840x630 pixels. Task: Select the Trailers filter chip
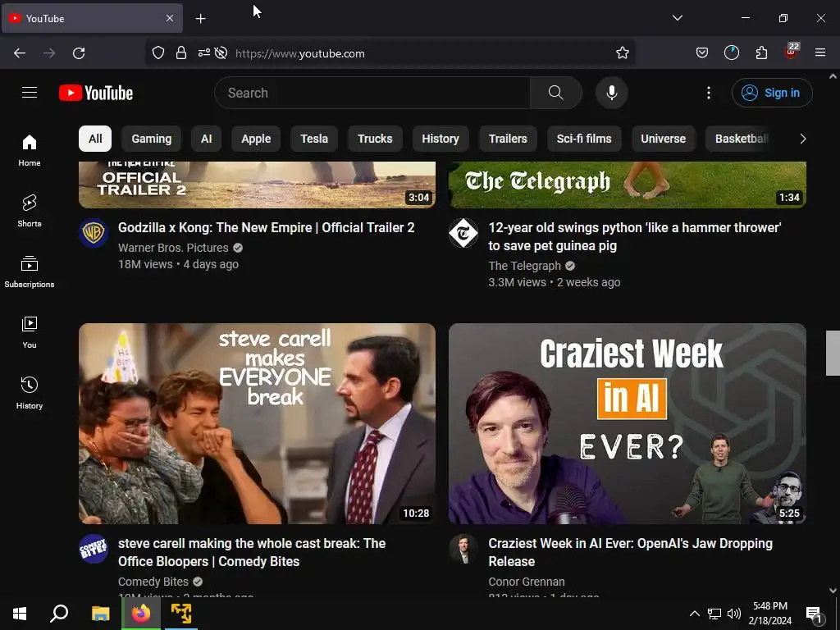click(x=508, y=139)
